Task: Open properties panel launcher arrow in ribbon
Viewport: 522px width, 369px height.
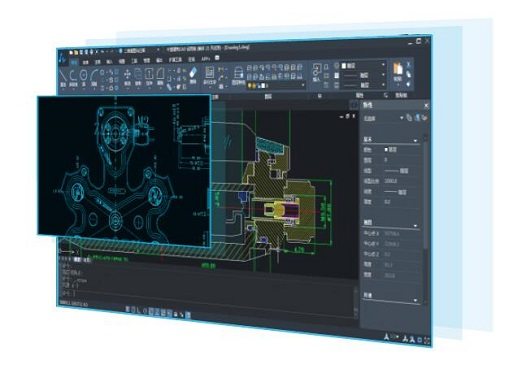Action: point(386,95)
